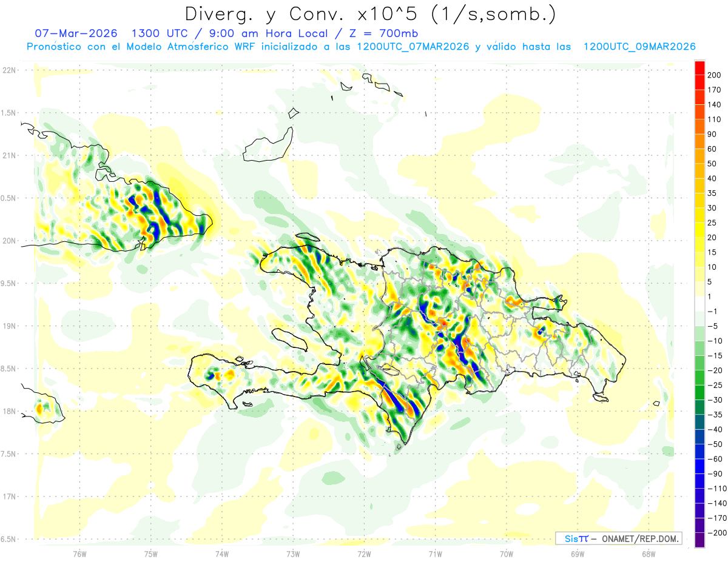728x562 pixels.
Task: Click the "19N" latitude axis label
Action: click(9, 326)
